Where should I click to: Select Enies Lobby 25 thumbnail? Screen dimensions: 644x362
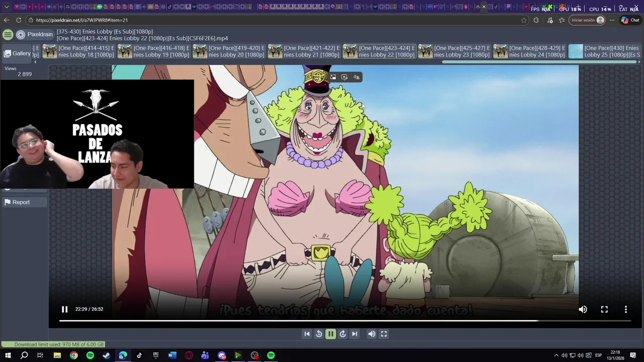604,51
